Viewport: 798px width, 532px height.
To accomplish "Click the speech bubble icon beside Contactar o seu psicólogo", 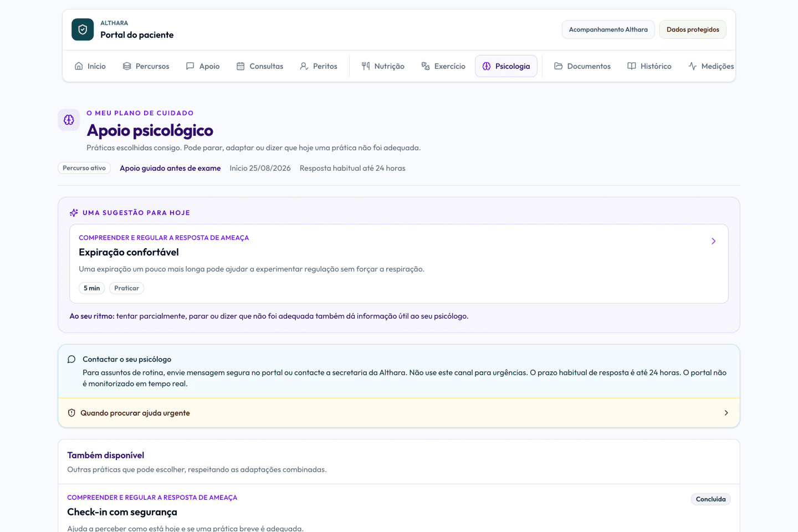I will pyautogui.click(x=71, y=359).
